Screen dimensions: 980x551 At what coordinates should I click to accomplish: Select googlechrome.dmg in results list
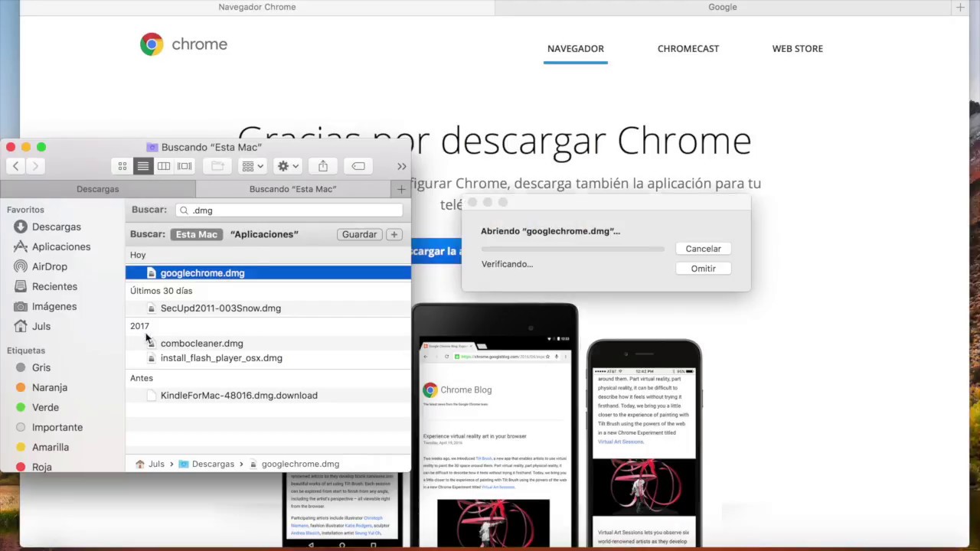pos(268,272)
